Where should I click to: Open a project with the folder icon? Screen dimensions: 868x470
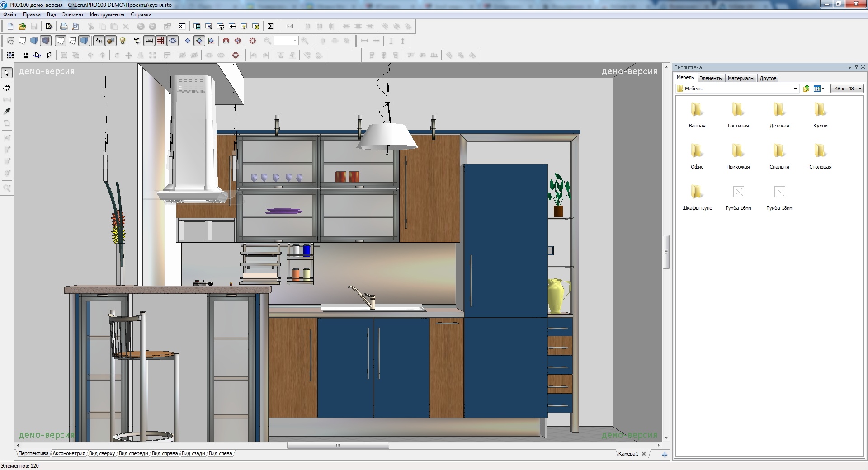click(x=22, y=26)
